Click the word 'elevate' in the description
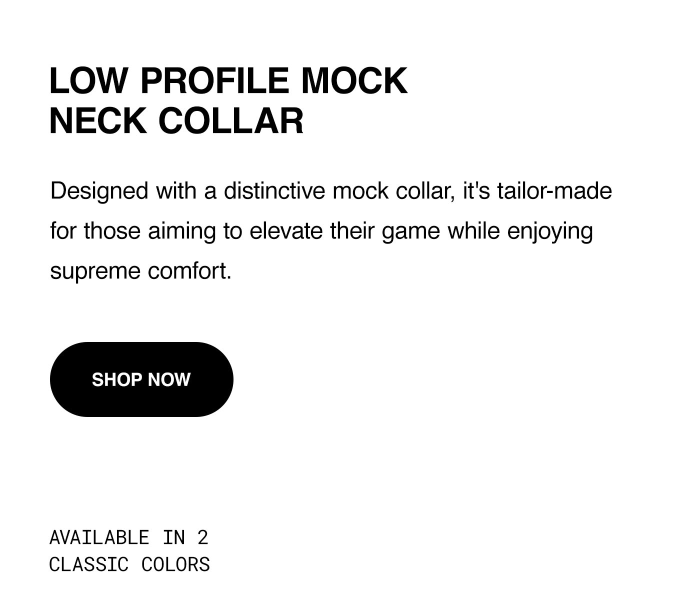The width and height of the screenshot is (700, 601). [x=286, y=231]
